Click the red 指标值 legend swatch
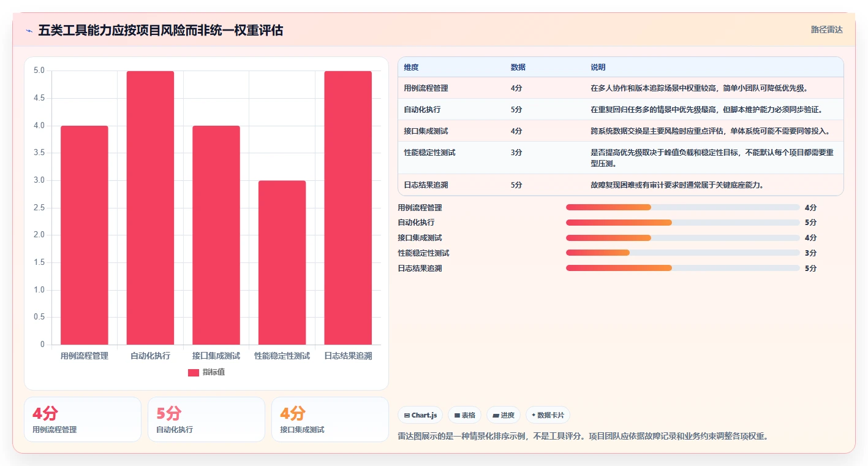The height and width of the screenshot is (466, 868). pyautogui.click(x=194, y=372)
